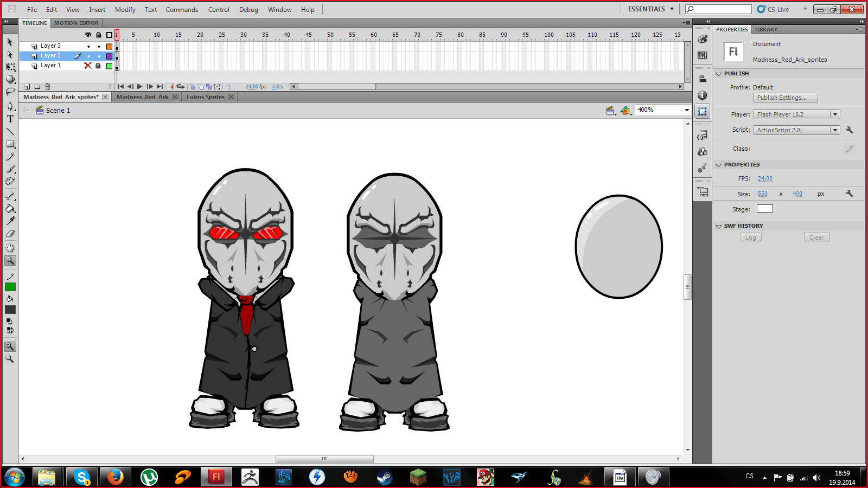Select the Text tool
Screen dimensions: 868x488
(10, 119)
